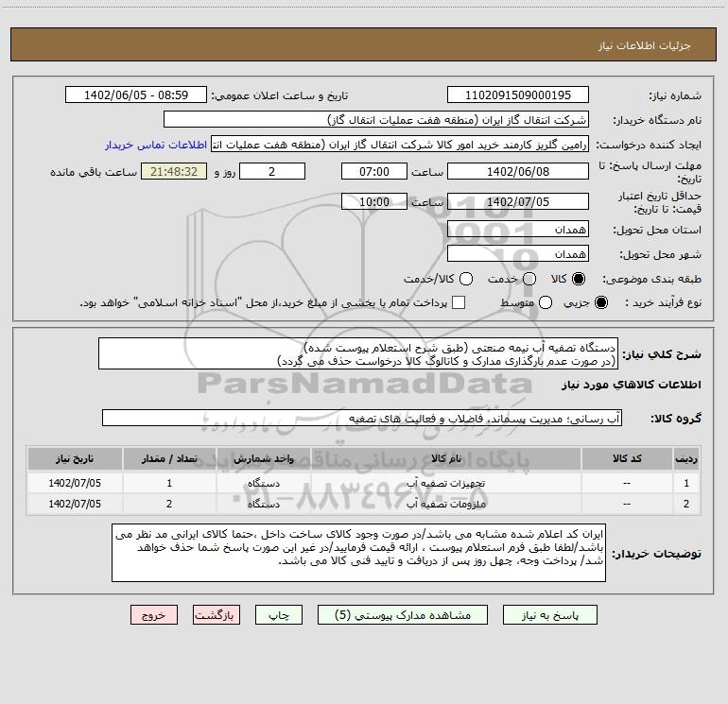The image size is (728, 704).
Task: Click the buyer organization name field
Action: 376,120
